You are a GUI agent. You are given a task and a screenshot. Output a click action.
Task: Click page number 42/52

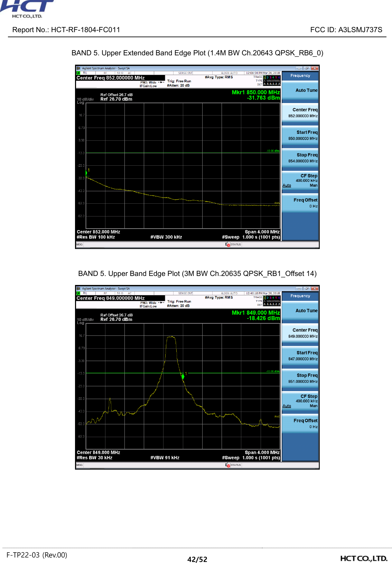pyautogui.click(x=197, y=560)
